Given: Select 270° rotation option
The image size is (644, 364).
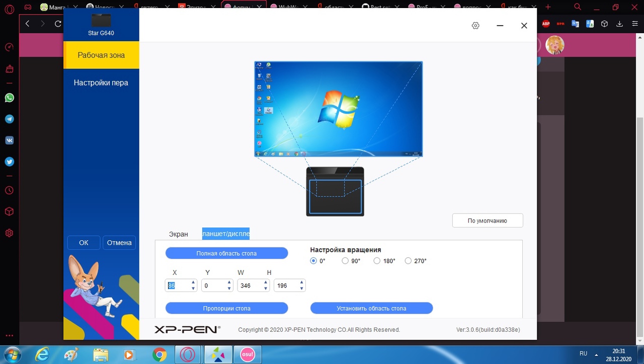Looking at the screenshot, I should click(x=408, y=261).
